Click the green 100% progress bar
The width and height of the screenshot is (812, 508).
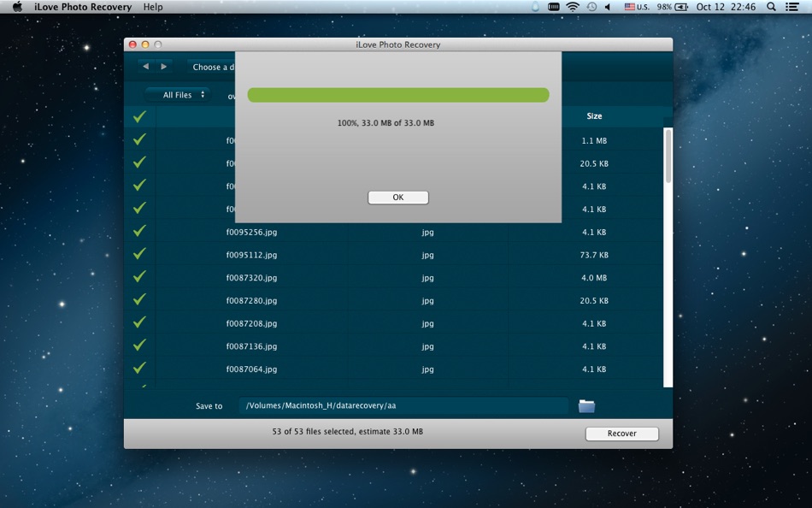(398, 95)
